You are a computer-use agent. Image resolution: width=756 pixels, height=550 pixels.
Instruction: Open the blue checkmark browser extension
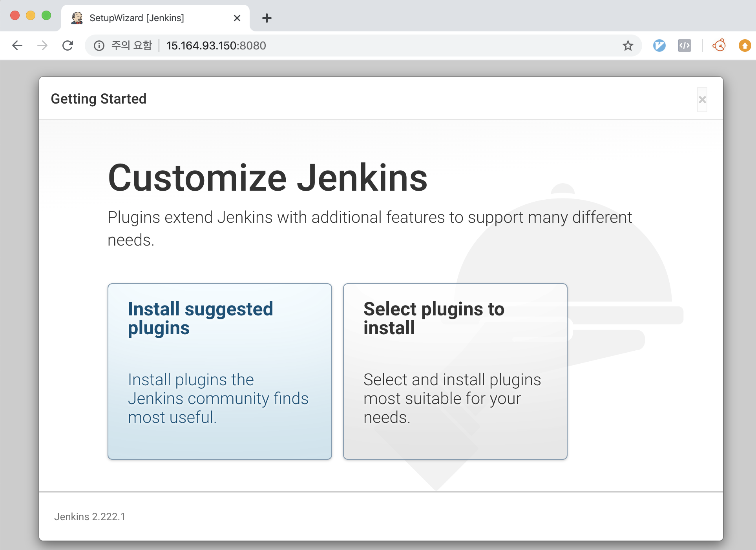coord(659,46)
